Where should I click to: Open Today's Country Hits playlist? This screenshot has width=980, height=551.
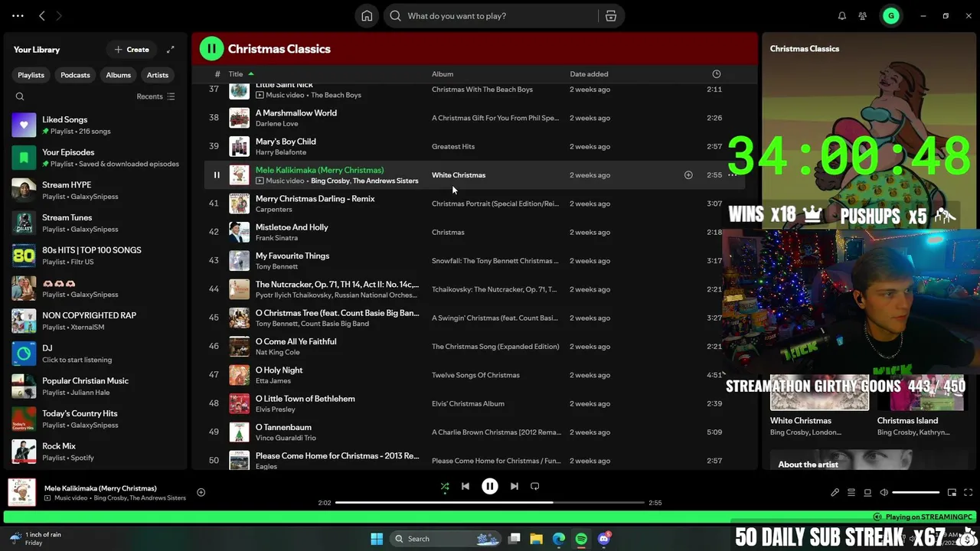point(96,419)
